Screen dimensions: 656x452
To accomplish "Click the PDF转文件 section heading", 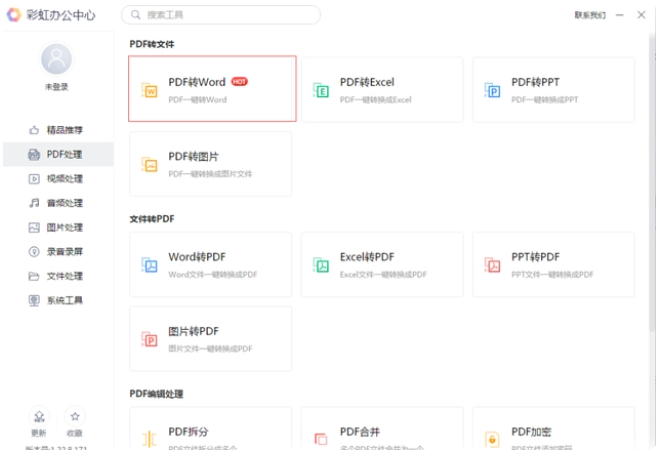I will tap(152, 44).
